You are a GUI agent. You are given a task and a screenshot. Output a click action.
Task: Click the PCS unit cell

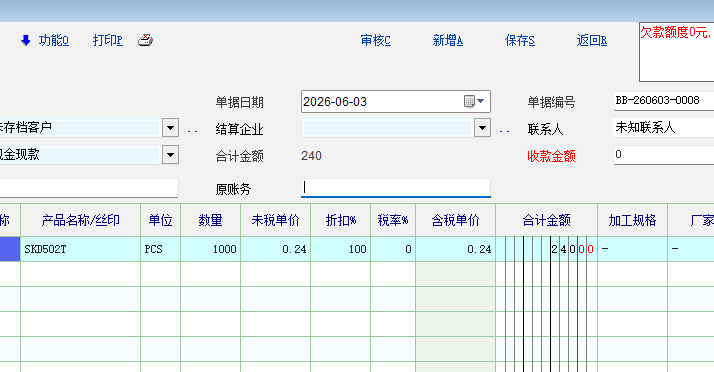[160, 249]
